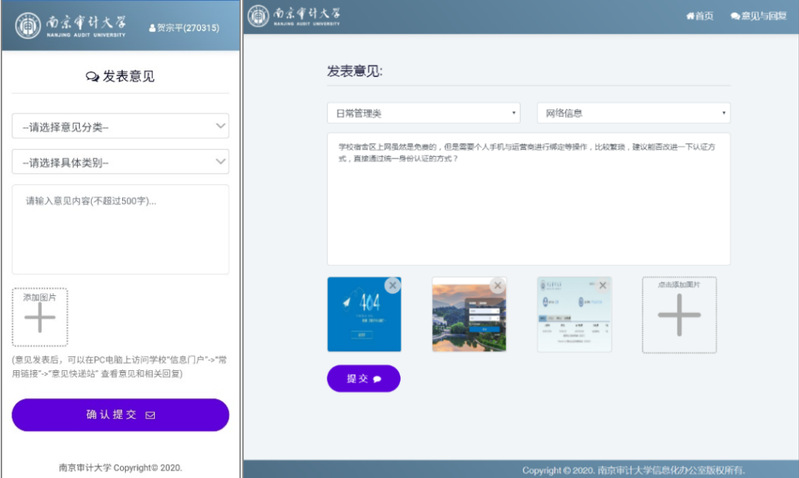Click into the filled opinion text box
The image size is (799, 478).
tap(528, 200)
